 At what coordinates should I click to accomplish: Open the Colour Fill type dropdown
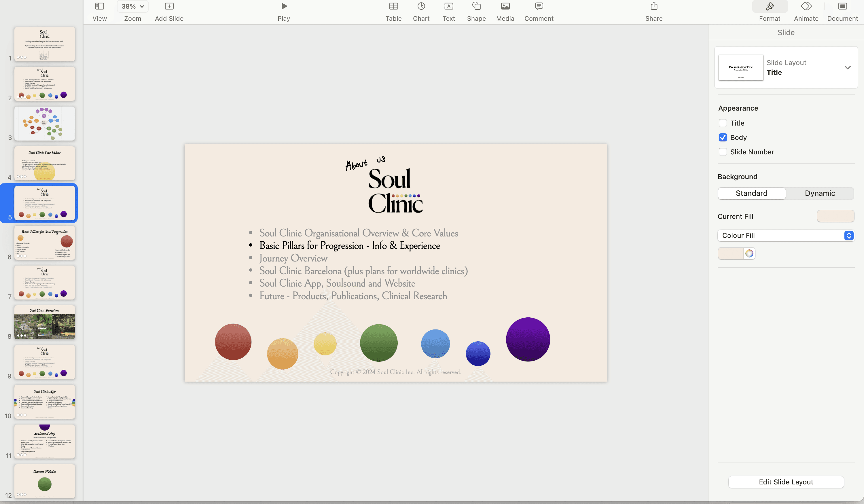(x=785, y=236)
